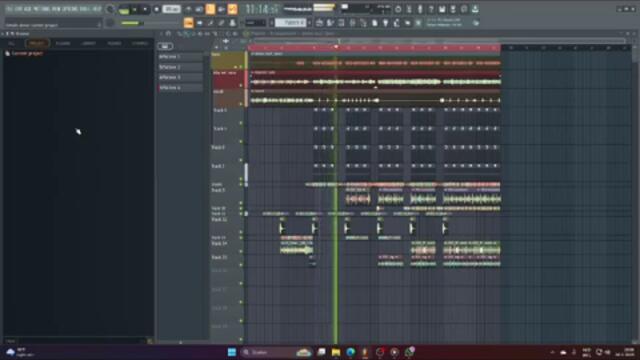Image resolution: width=640 pixels, height=360 pixels.
Task: Open Microsoft Edge from the taskbar
Action: tap(351, 352)
